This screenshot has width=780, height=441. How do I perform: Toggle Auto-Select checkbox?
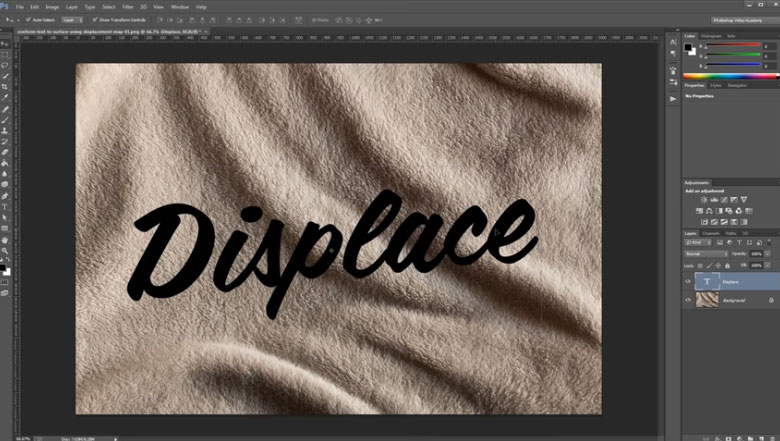pyautogui.click(x=28, y=20)
